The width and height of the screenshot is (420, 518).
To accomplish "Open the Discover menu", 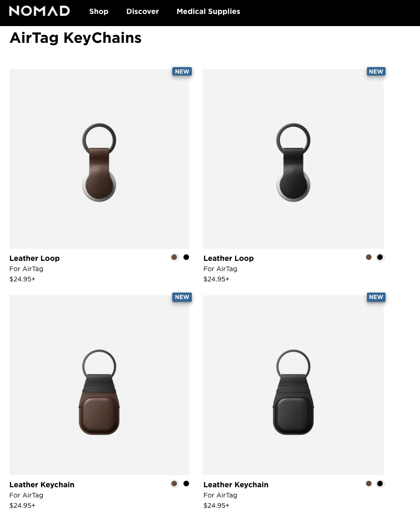I will (142, 11).
